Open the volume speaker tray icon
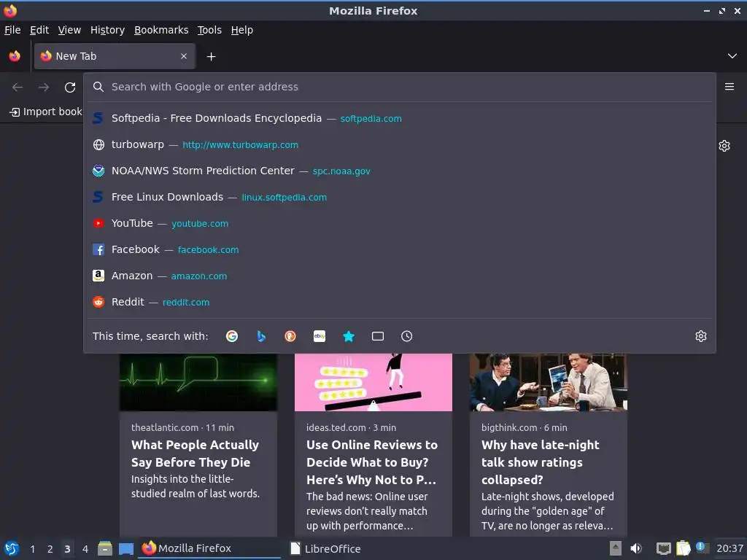Viewport: 747px width, 560px height. click(636, 548)
